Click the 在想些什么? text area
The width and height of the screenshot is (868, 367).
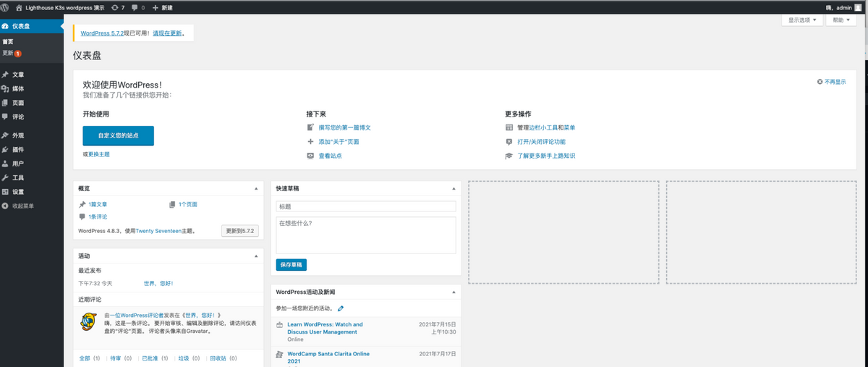[x=366, y=235]
